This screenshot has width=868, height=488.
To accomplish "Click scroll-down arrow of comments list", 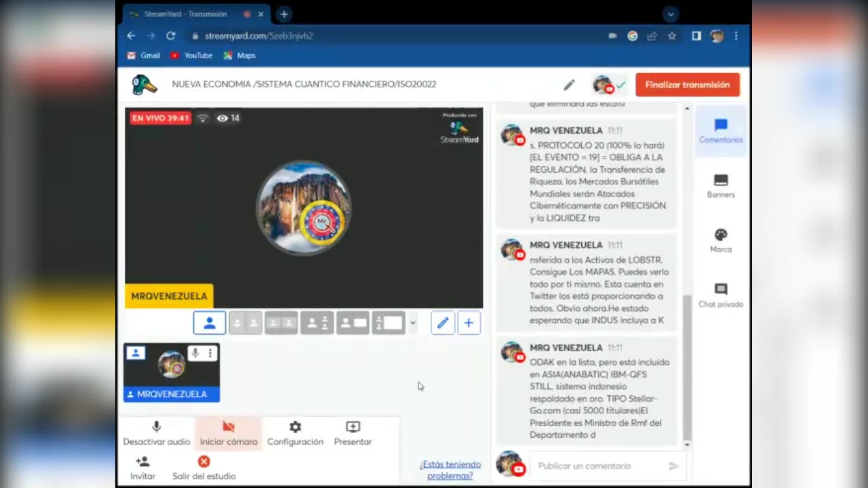I will coord(687,445).
